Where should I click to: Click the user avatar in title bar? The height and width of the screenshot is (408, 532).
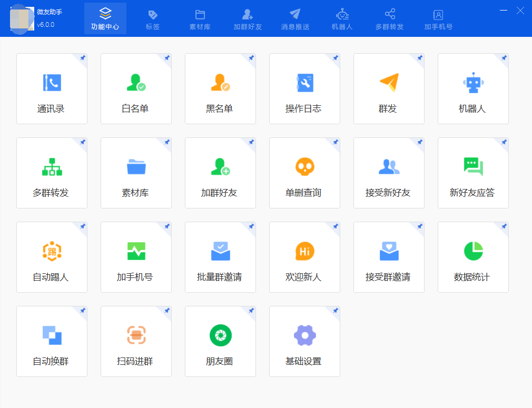point(22,19)
